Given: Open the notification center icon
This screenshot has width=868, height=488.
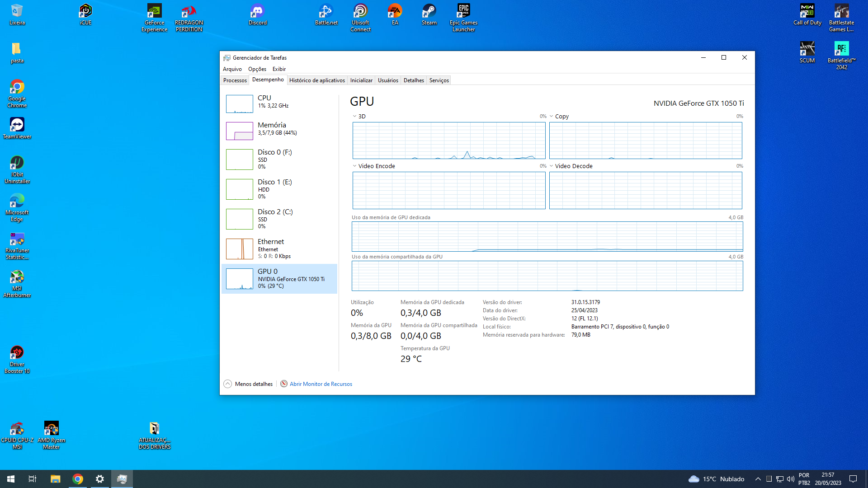Looking at the screenshot, I should [x=853, y=479].
